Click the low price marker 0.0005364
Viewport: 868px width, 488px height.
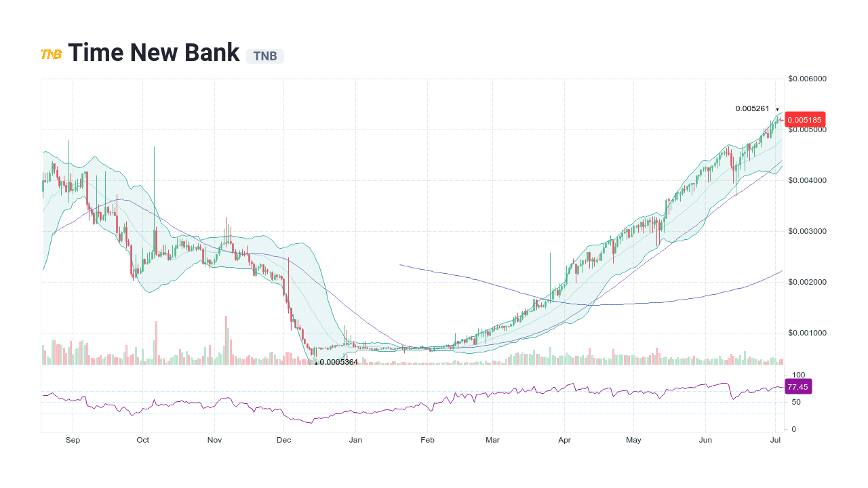tap(338, 362)
